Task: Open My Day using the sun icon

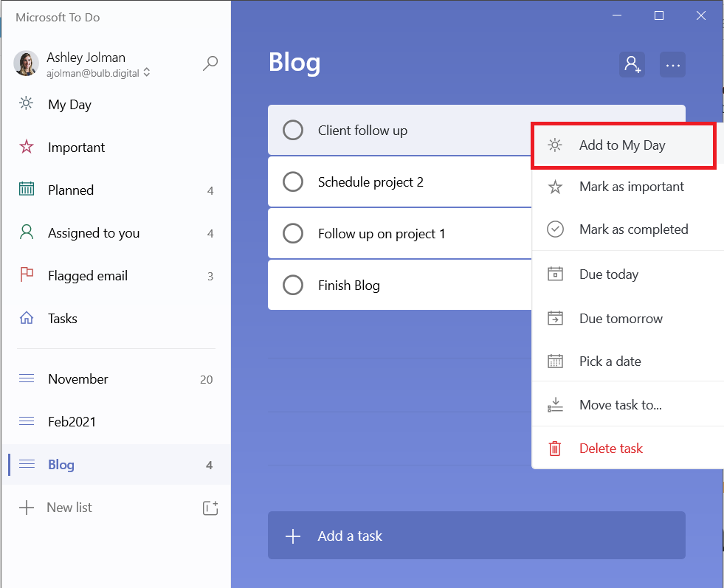Action: coord(27,104)
